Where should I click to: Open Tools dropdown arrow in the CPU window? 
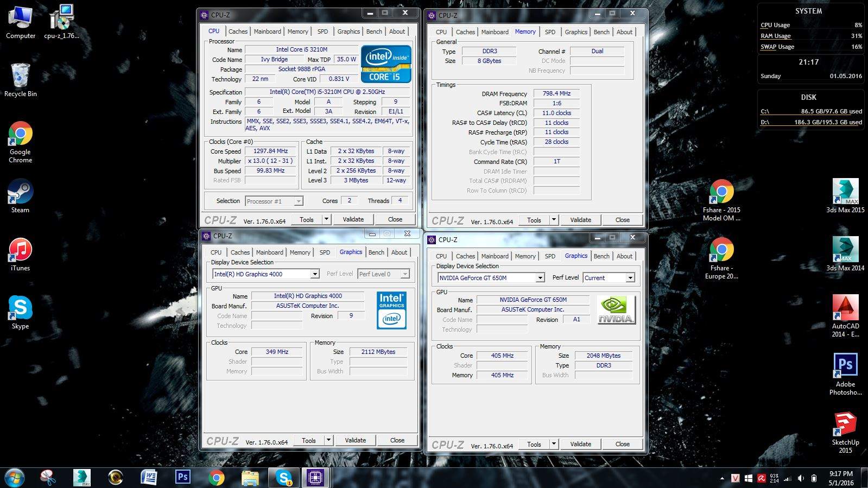(x=326, y=219)
